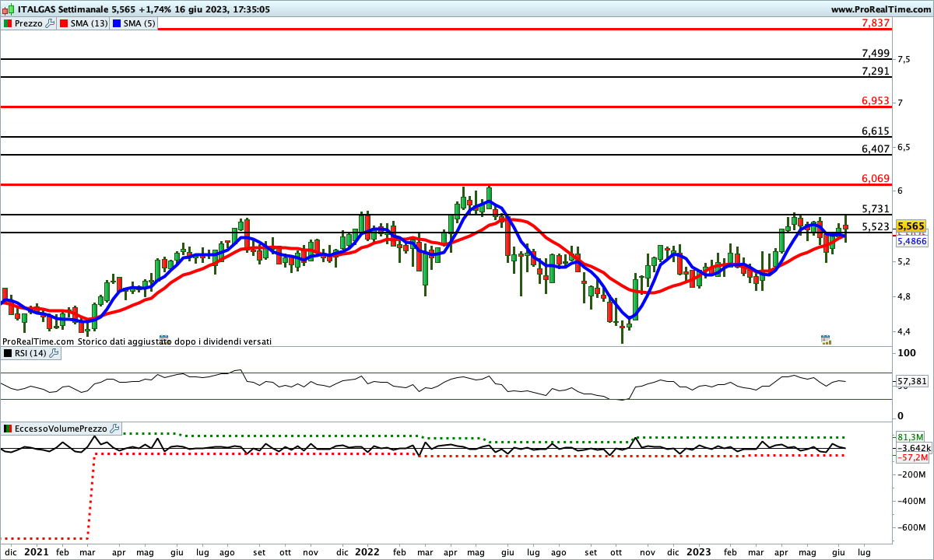The height and width of the screenshot is (560, 934).
Task: Open RSI (14) settings wrench
Action: coord(54,353)
